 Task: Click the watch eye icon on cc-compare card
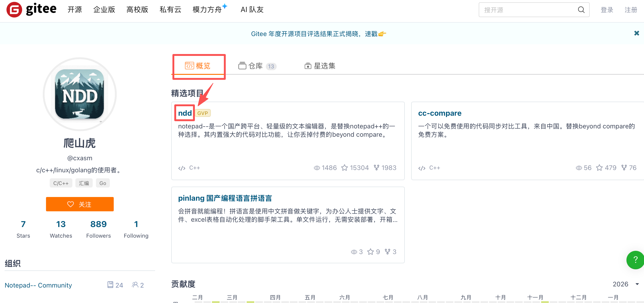pyautogui.click(x=579, y=168)
